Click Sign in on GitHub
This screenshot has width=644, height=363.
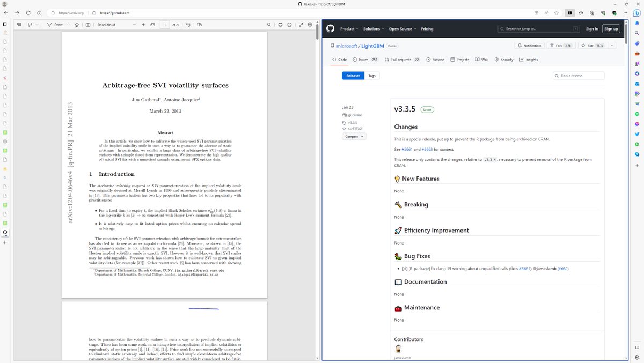tap(592, 29)
